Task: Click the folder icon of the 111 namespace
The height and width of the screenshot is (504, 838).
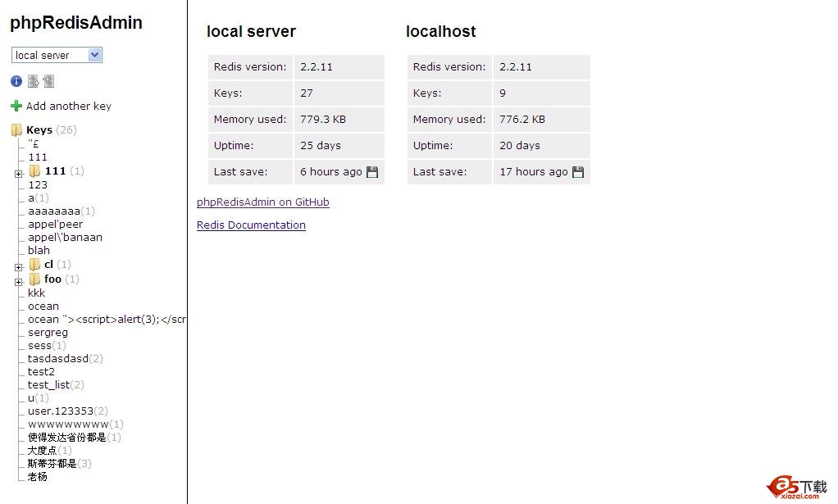Action: pos(34,170)
